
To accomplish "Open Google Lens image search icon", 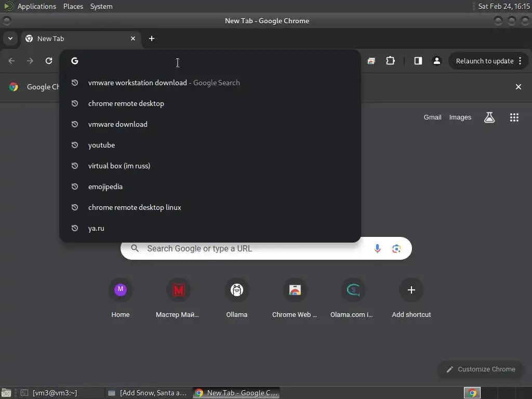I will (x=396, y=248).
